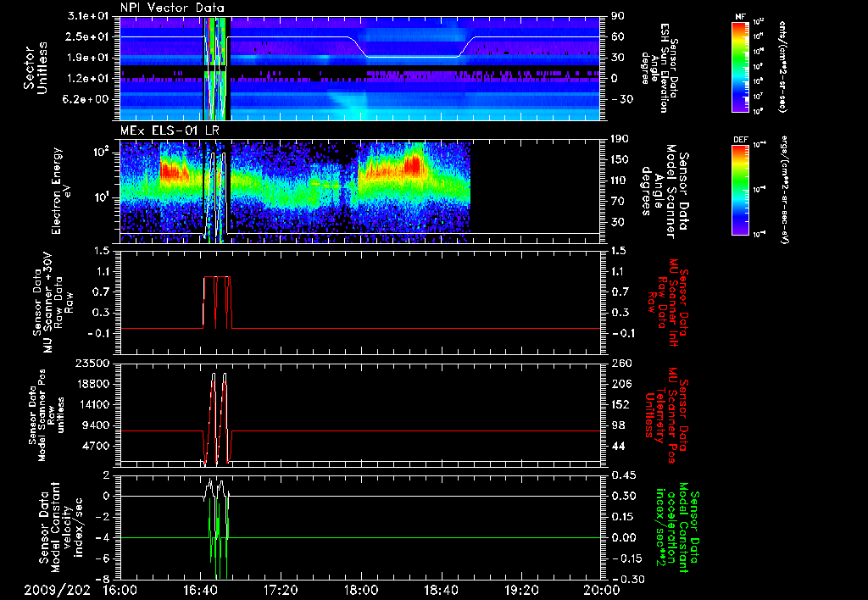This screenshot has height=600, width=868.
Task: Click the 18:00 time axis label
Action: pyautogui.click(x=361, y=590)
